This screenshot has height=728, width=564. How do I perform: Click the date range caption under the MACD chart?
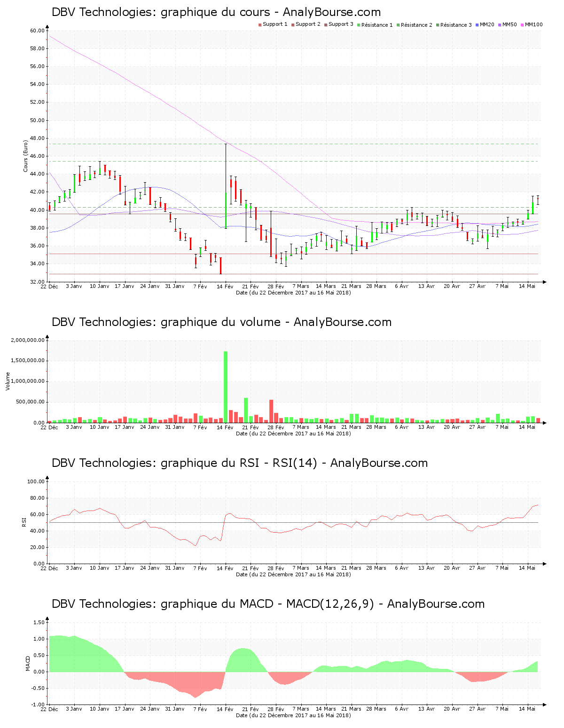(x=293, y=715)
